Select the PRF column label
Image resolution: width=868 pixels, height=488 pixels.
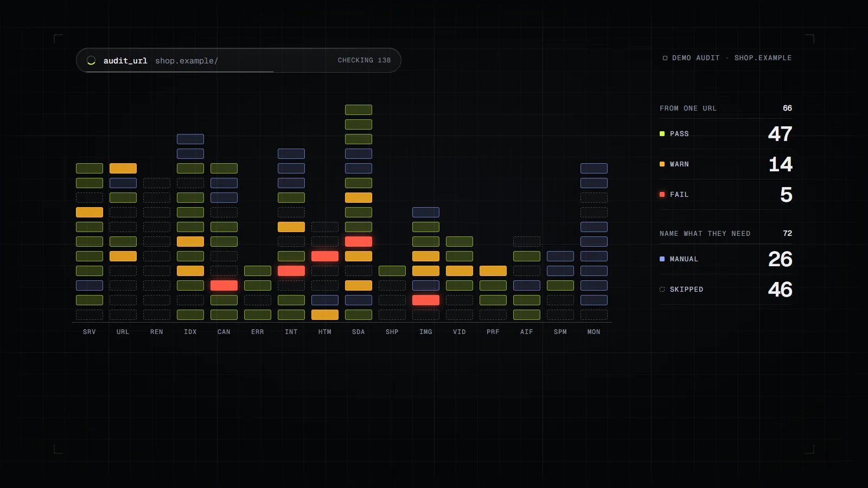click(x=493, y=332)
